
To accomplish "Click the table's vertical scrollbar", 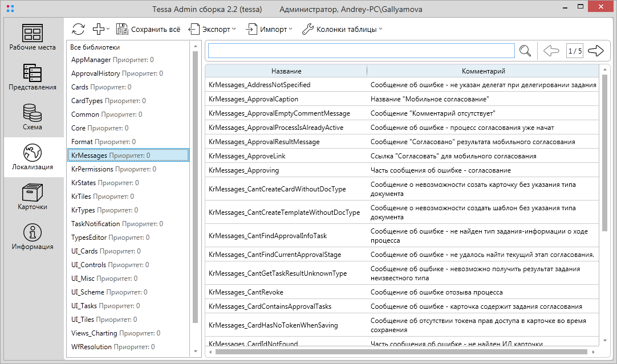I will click(x=604, y=154).
